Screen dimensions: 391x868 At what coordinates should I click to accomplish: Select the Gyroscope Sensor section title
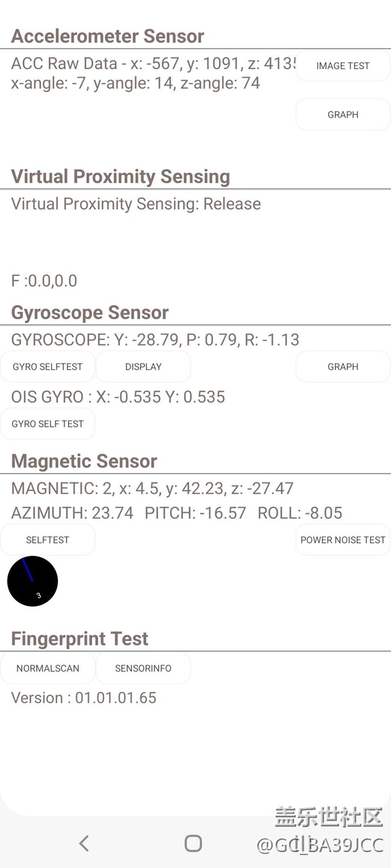click(x=90, y=313)
